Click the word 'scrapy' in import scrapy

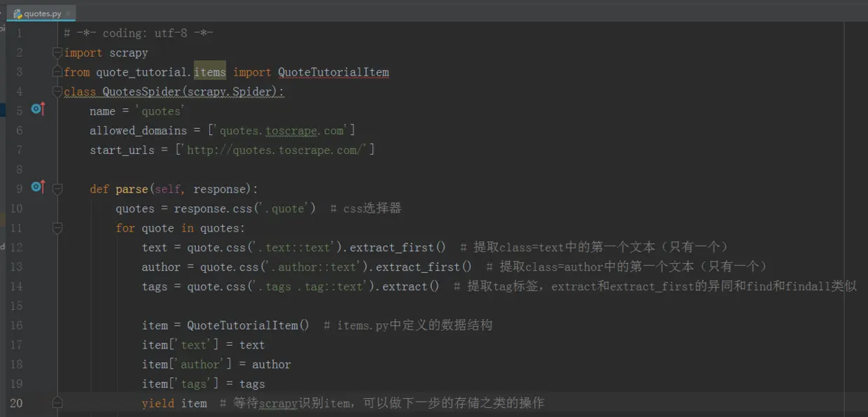(128, 52)
